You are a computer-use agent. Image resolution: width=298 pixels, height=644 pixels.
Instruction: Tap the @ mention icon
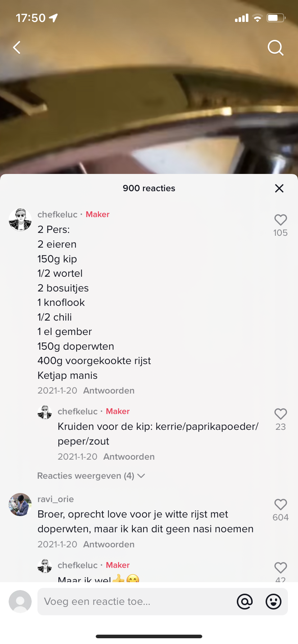245,602
